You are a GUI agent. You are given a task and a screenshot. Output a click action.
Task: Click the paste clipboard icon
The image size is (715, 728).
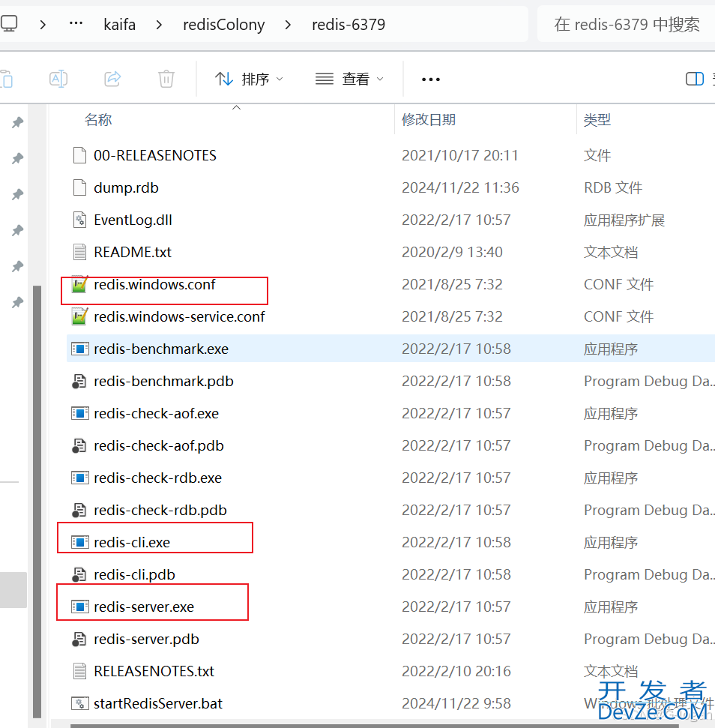click(7, 79)
